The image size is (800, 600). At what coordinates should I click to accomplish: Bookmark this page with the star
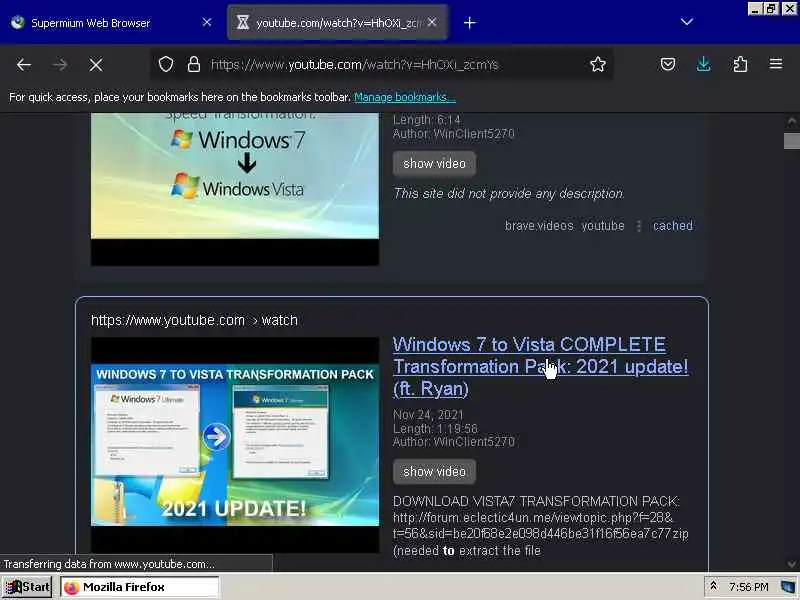pyautogui.click(x=597, y=64)
